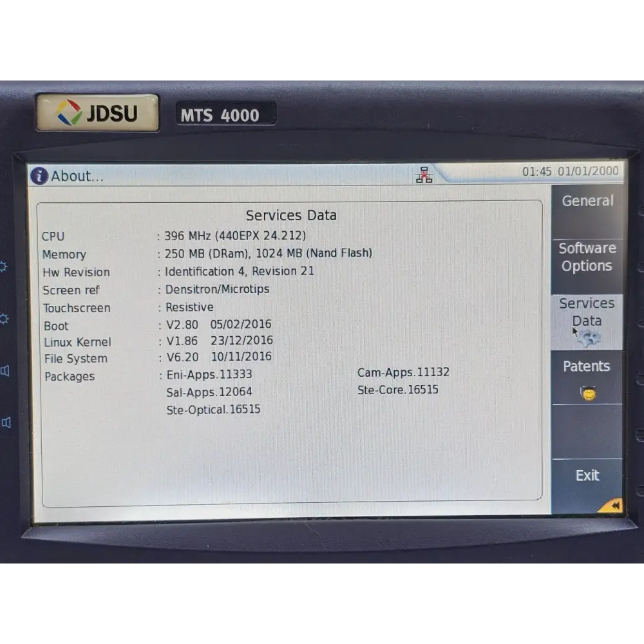Viewport: 644px width, 644px height.
Task: Select the Services Data tab
Action: [587, 322]
